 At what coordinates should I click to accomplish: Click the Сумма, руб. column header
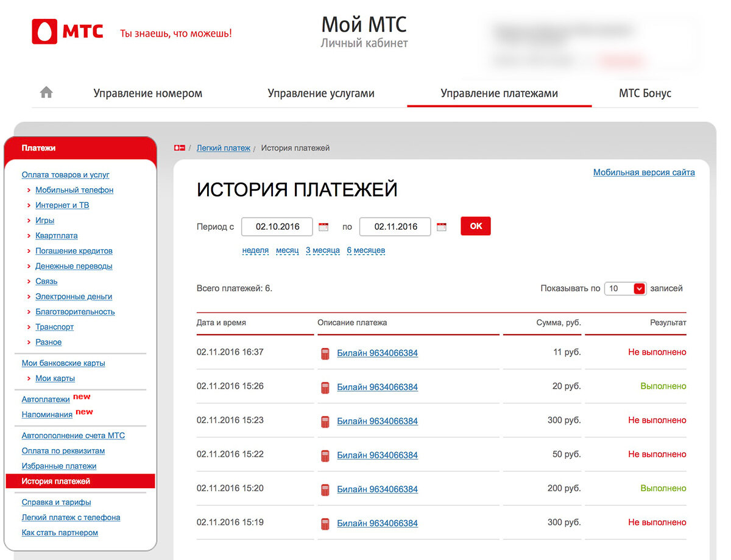coord(559,323)
